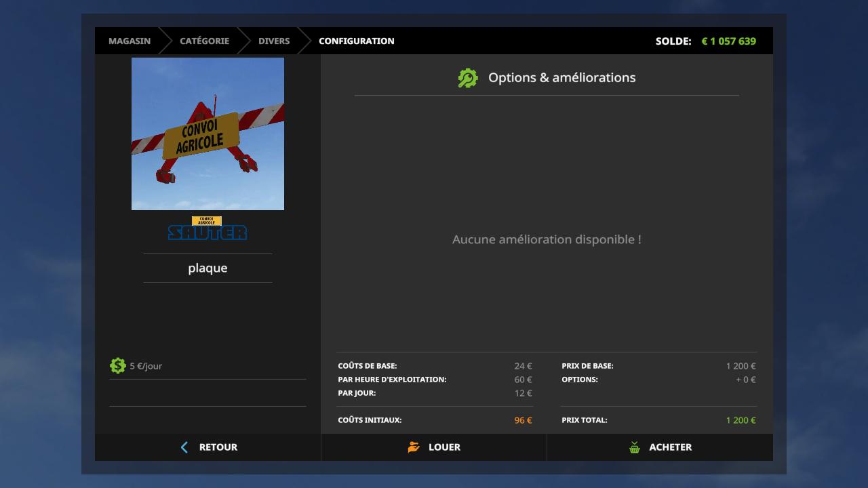
Task: Click the 'Options & améliorations' heading text
Action: pyautogui.click(x=561, y=78)
